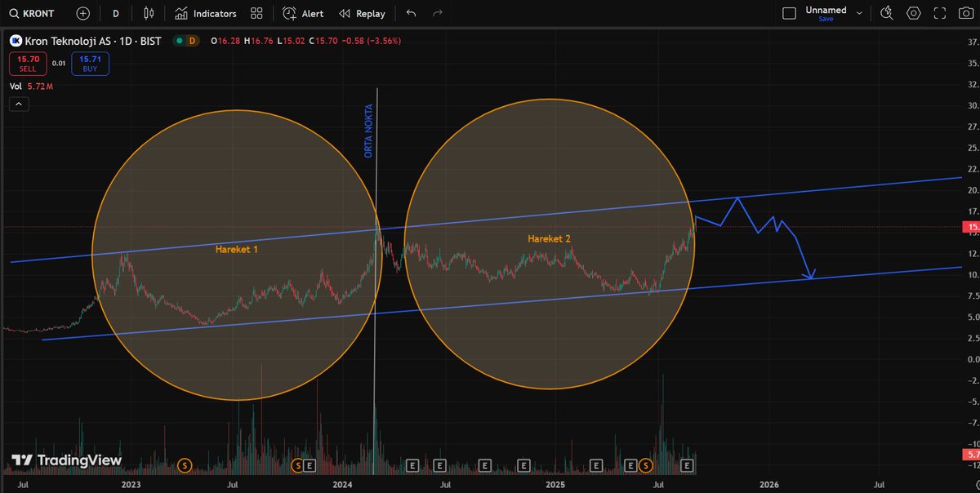Take a chart snapshot with camera icon

click(965, 13)
